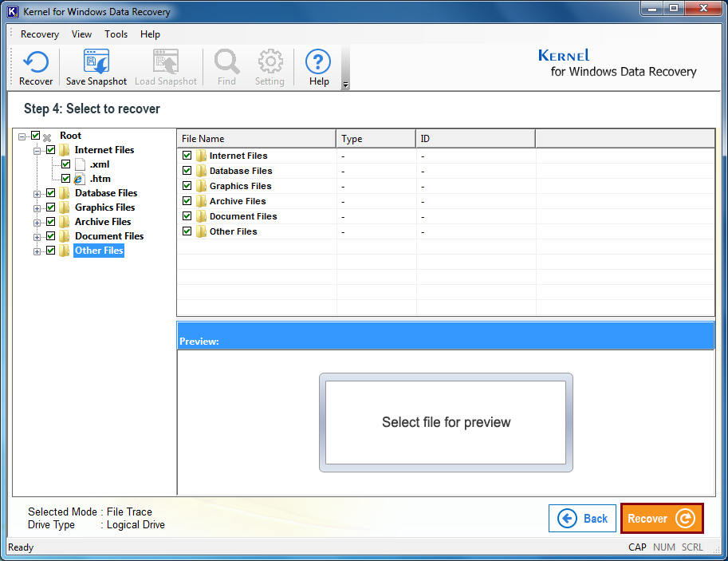The width and height of the screenshot is (728, 561).
Task: Click the Root drive icon in tree
Action: 47,136
